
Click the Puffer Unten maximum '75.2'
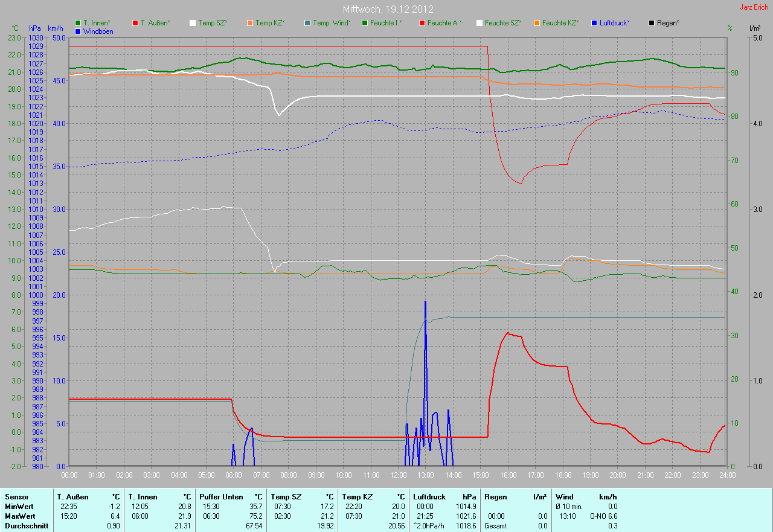(x=255, y=516)
